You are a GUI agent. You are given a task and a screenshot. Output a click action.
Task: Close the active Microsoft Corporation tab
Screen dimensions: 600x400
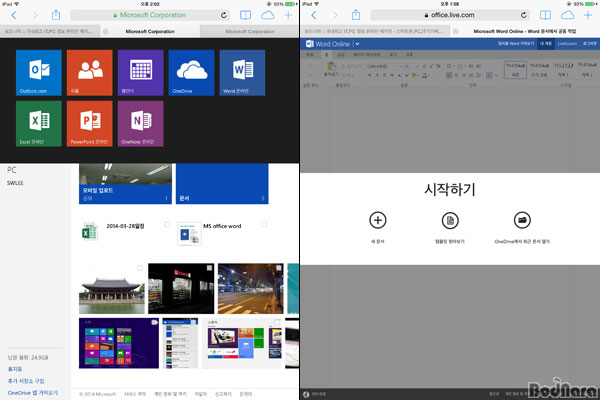(106, 31)
